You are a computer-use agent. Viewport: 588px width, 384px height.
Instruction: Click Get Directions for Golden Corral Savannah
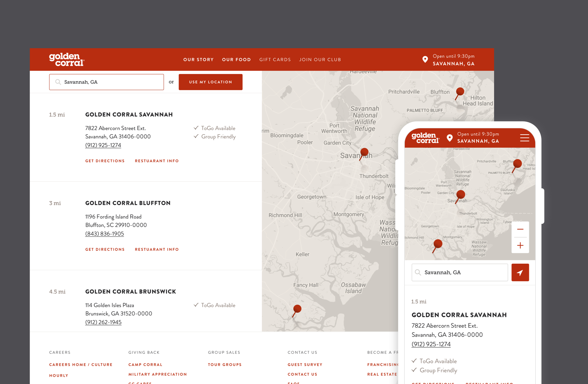click(105, 161)
